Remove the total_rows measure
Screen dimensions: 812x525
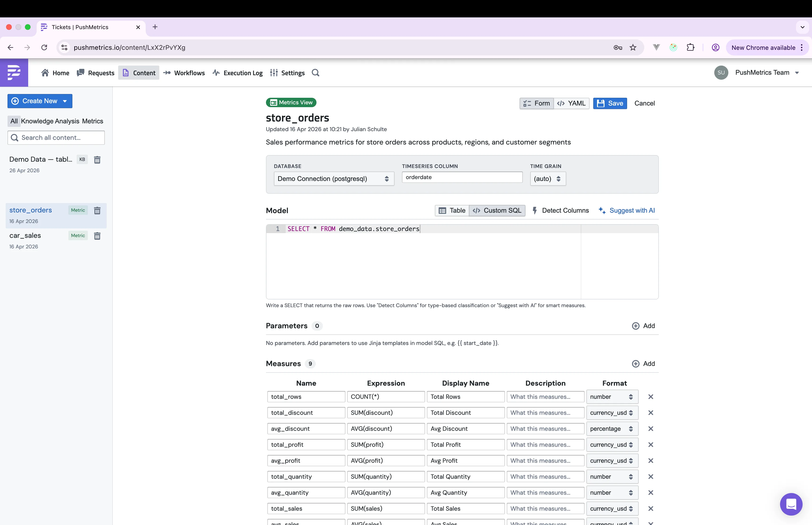tap(651, 397)
